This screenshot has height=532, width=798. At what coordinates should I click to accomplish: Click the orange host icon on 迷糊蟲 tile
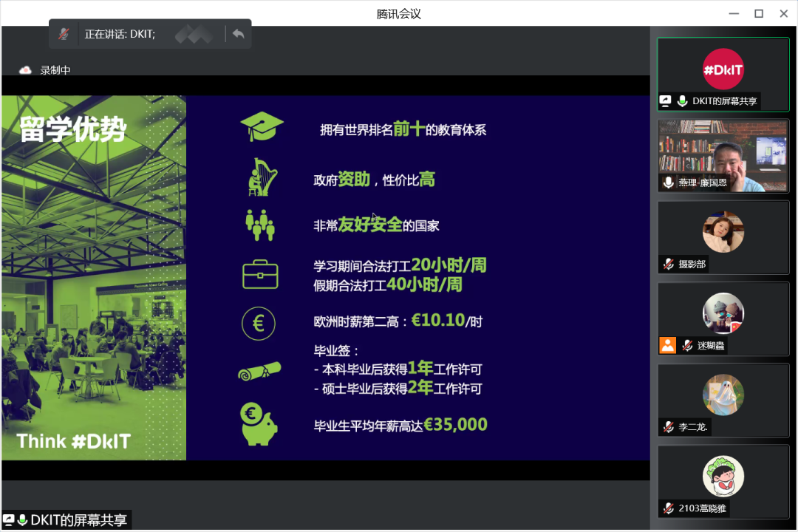[668, 345]
